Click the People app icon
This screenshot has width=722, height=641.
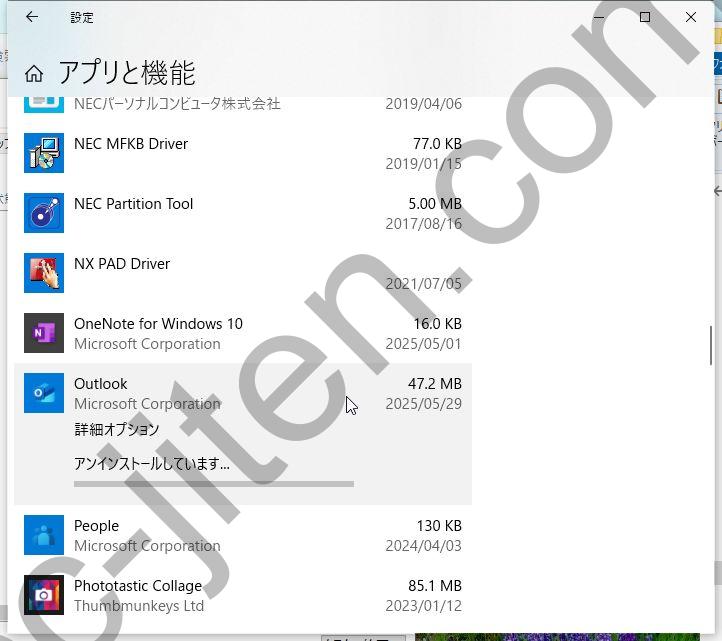(x=44, y=535)
